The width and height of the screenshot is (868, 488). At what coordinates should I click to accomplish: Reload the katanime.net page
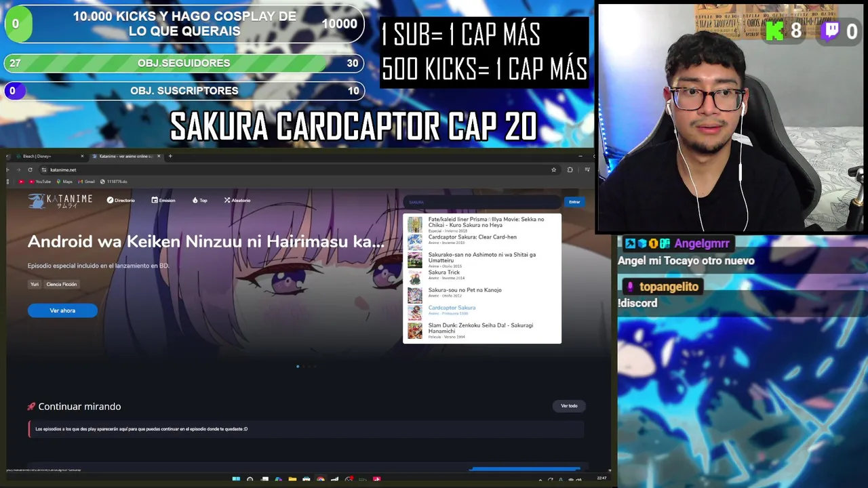point(30,169)
